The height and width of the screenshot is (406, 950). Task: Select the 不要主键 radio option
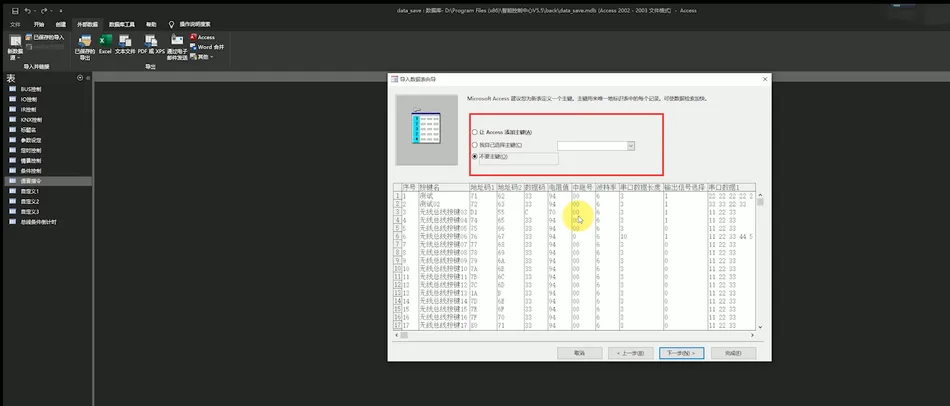[474, 156]
